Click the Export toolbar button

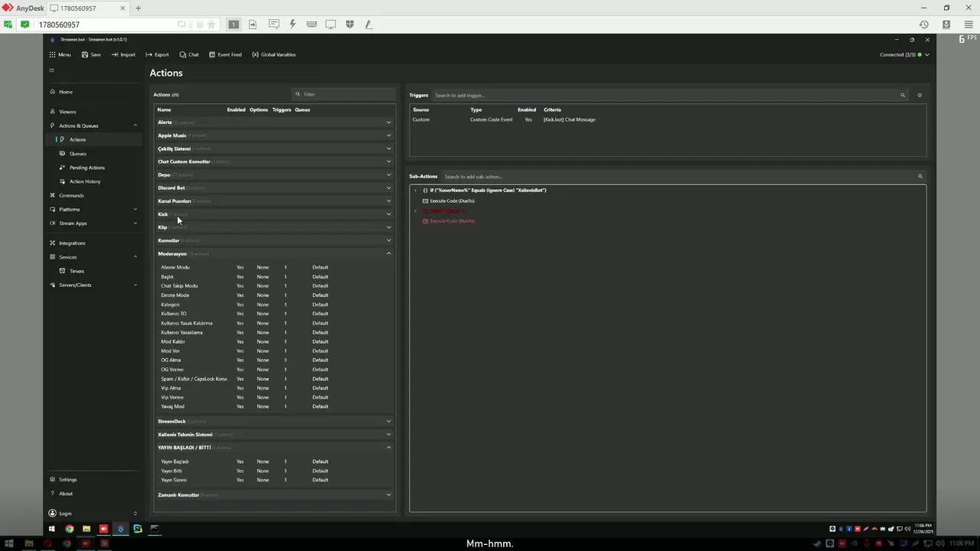coord(157,54)
